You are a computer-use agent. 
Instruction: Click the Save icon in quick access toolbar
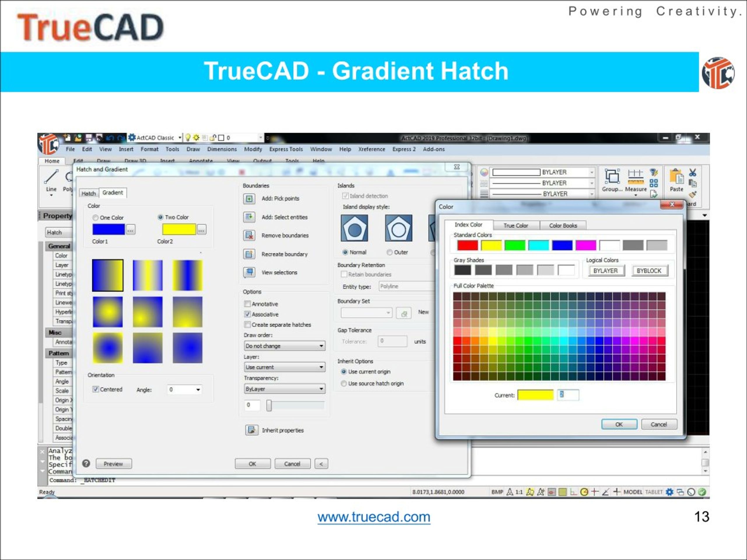point(89,138)
